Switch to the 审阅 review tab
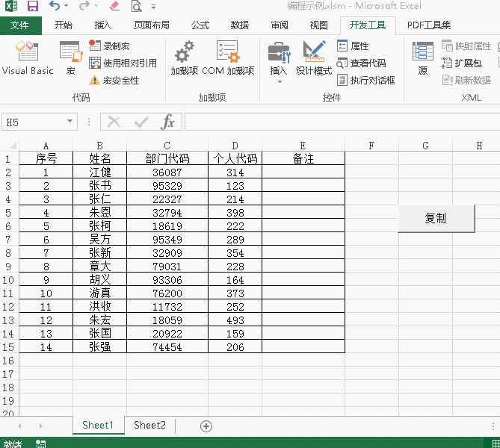This screenshot has height=448, width=500. click(x=280, y=25)
